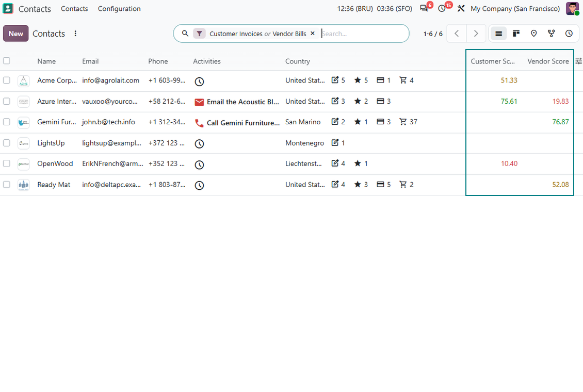Image resolution: width=583 pixels, height=392 pixels.
Task: Switch to activity view
Action: (569, 34)
